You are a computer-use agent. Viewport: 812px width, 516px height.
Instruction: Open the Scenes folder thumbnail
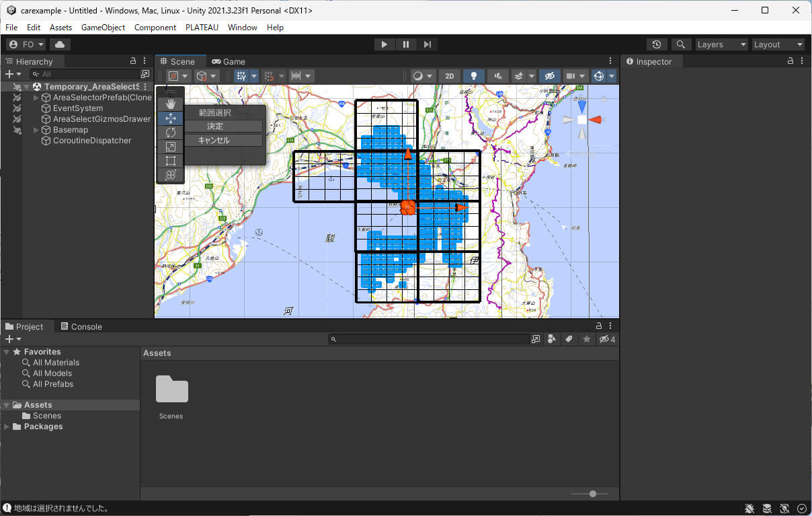click(171, 390)
